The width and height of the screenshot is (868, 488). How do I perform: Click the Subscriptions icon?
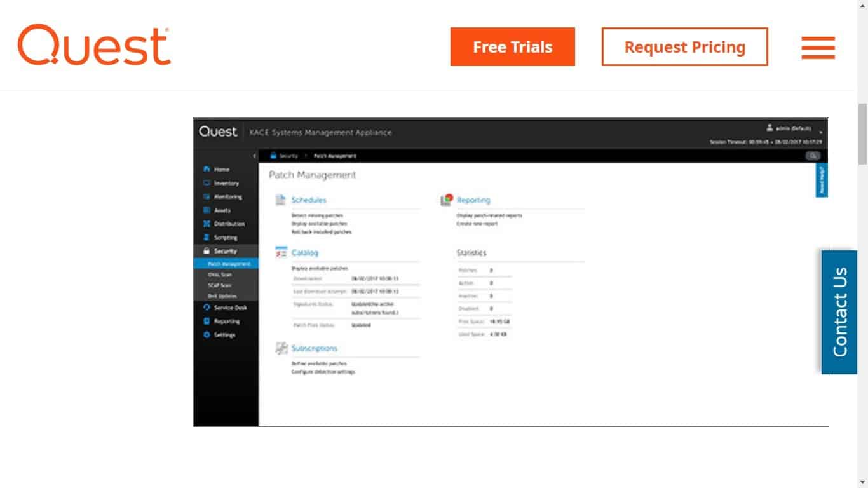[x=281, y=348]
